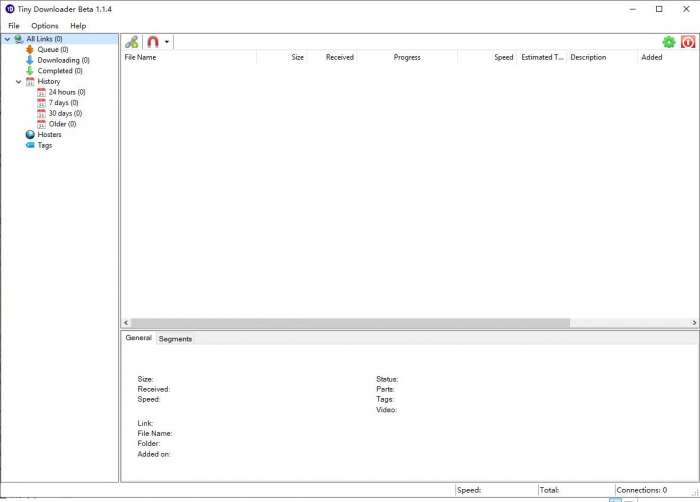This screenshot has width=700, height=502.
Task: Click the scrollbar right arrow
Action: [x=694, y=322]
